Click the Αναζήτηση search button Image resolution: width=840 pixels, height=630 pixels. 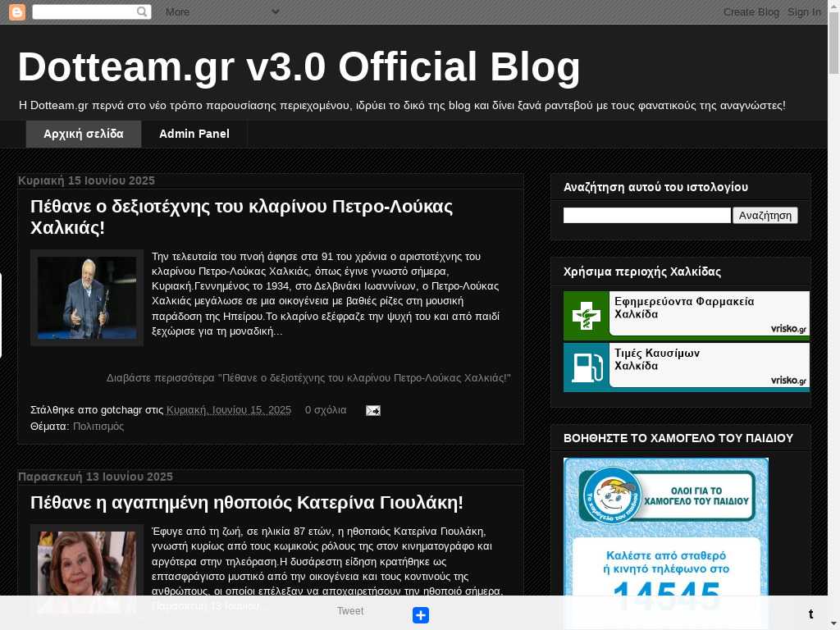pyautogui.click(x=765, y=216)
